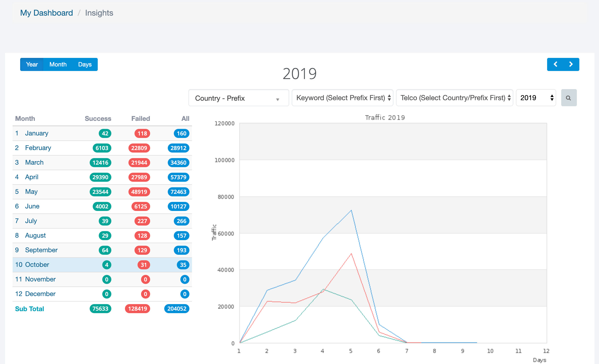599x364 pixels.
Task: Open the October month link
Action: point(37,265)
